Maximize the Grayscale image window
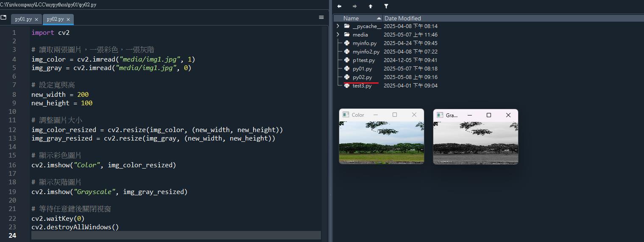This screenshot has width=644, height=242. (x=489, y=115)
